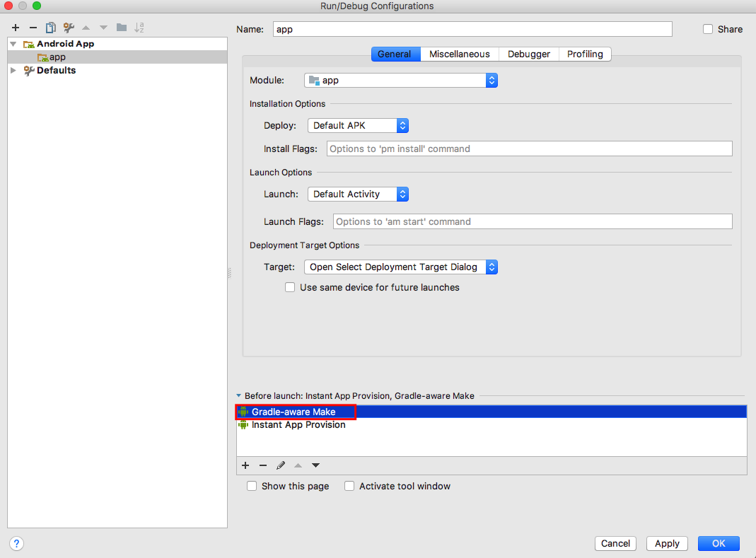Open the Launch dropdown showing Default Activity

tap(359, 194)
